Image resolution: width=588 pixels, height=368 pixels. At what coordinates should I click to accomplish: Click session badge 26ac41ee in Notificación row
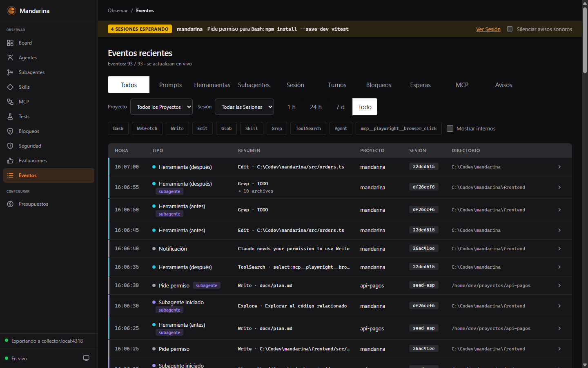pyautogui.click(x=424, y=248)
